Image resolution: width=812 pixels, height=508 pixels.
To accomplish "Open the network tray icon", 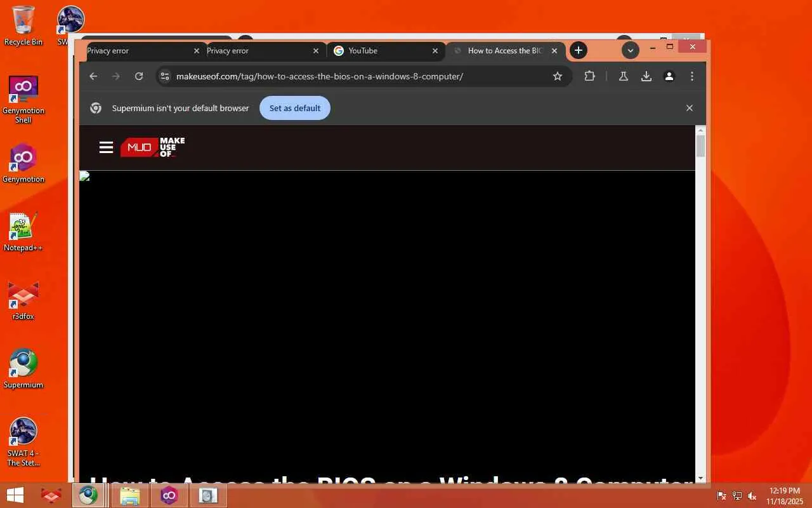I will (x=737, y=496).
